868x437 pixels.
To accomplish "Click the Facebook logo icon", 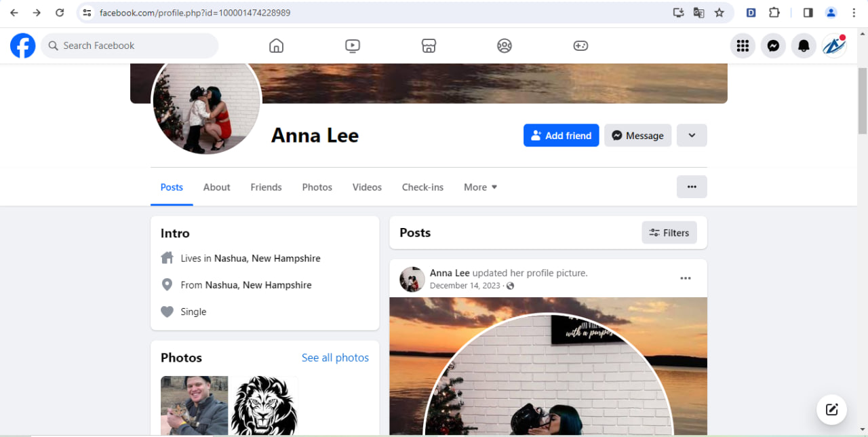I will [23, 45].
